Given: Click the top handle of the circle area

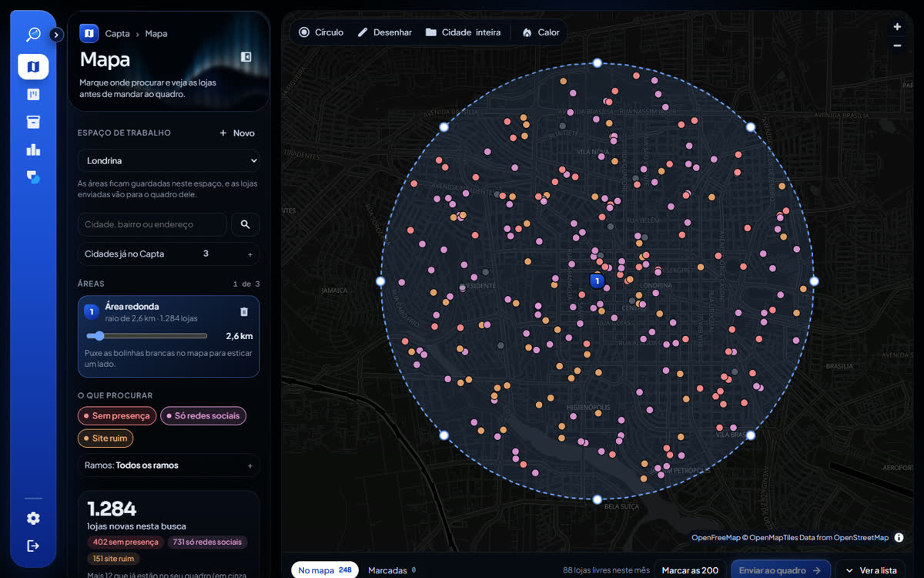Looking at the screenshot, I should coord(597,62).
